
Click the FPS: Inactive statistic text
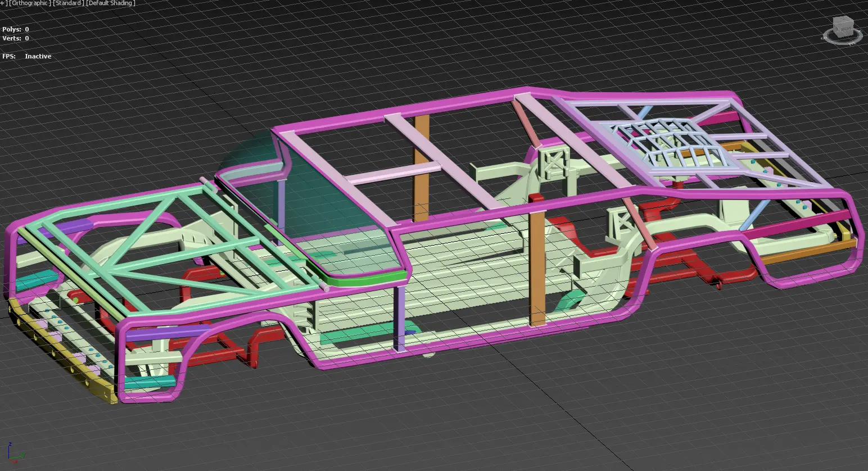(27, 56)
